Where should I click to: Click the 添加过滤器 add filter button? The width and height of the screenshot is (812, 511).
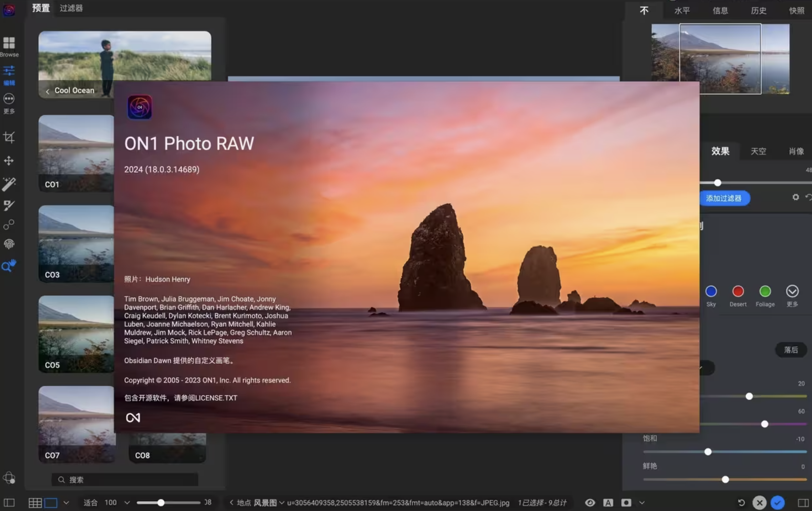724,198
